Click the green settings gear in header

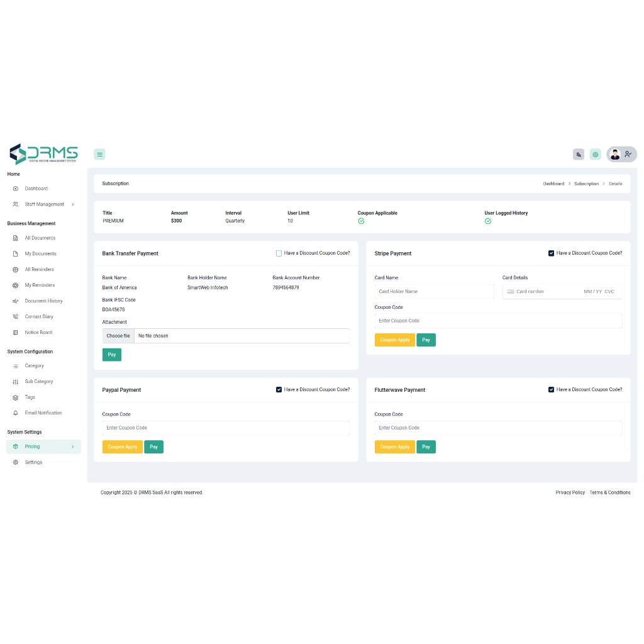tap(595, 155)
